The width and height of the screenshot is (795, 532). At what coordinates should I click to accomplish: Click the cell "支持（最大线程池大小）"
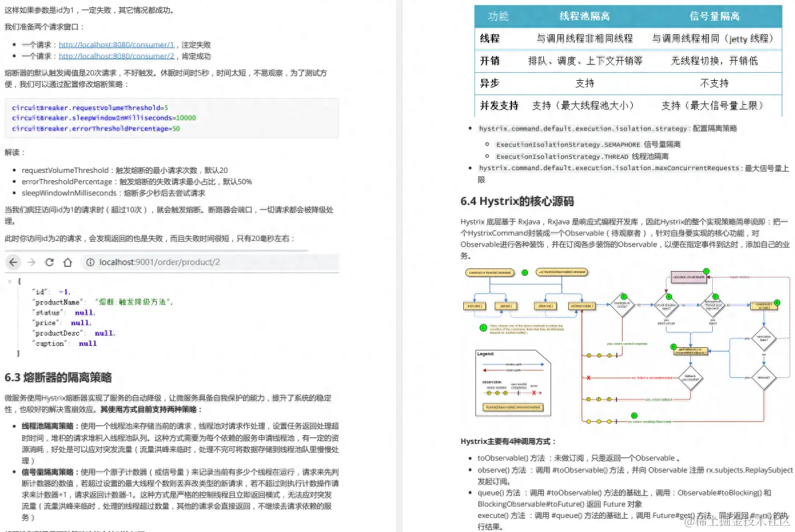pos(583,105)
